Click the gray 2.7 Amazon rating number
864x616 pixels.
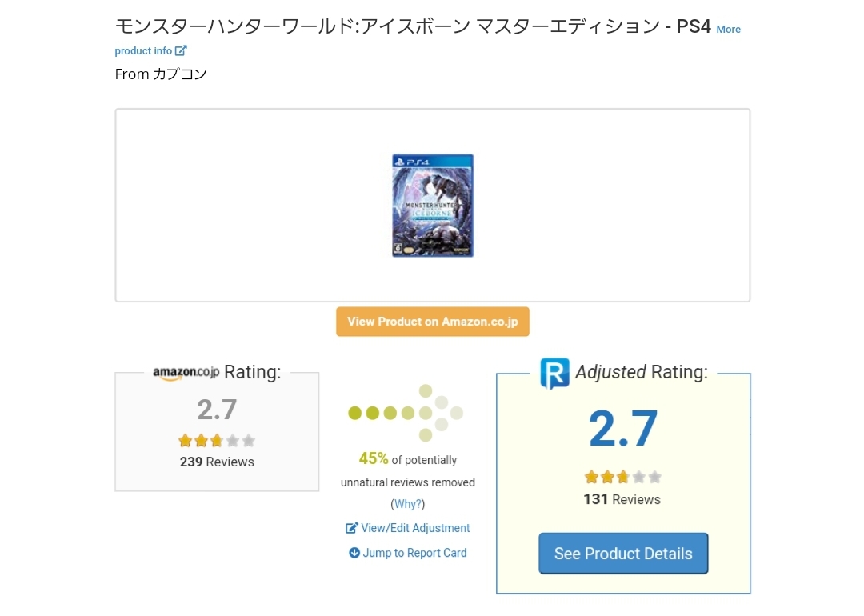(x=217, y=410)
